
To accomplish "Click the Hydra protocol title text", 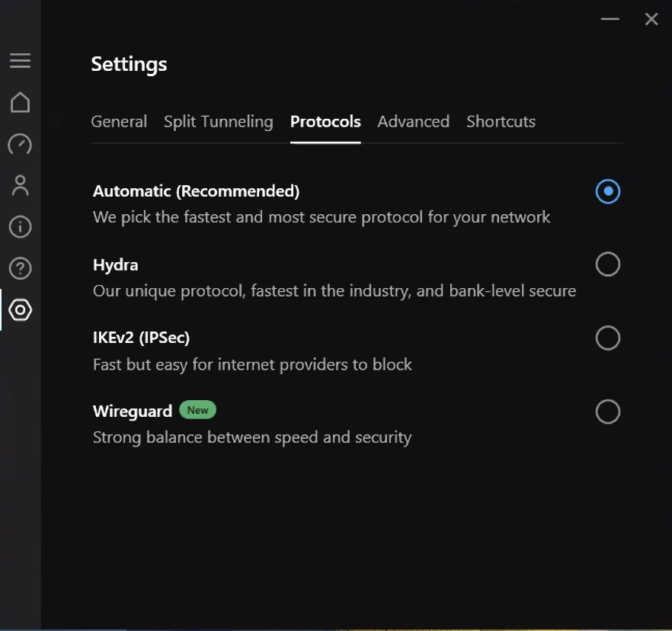I will coord(116,265).
